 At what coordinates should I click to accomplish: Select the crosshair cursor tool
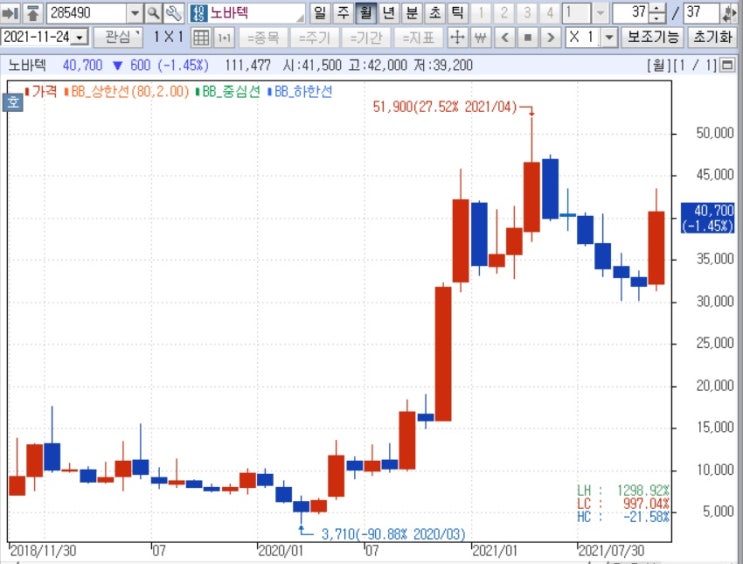coord(457,37)
